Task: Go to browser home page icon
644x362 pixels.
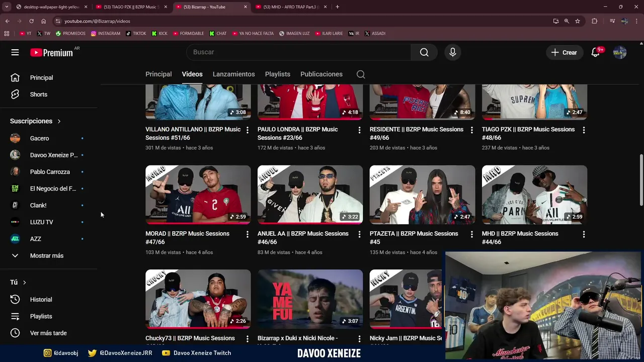Action: coord(43,21)
